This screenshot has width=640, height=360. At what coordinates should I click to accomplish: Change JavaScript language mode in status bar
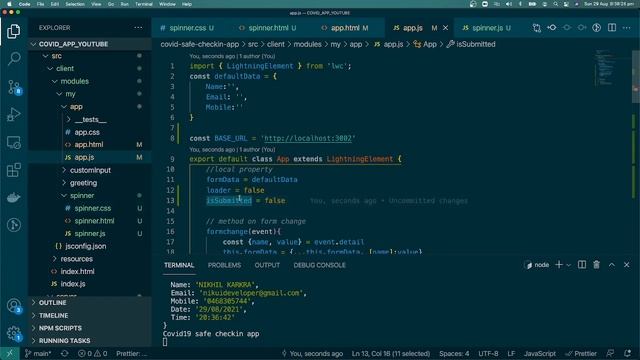pos(540,353)
